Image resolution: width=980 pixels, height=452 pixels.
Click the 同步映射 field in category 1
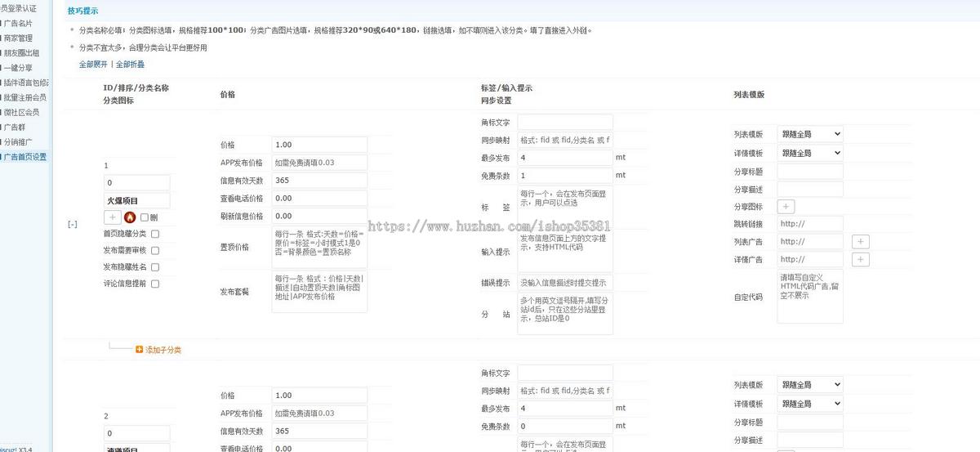tap(565, 140)
